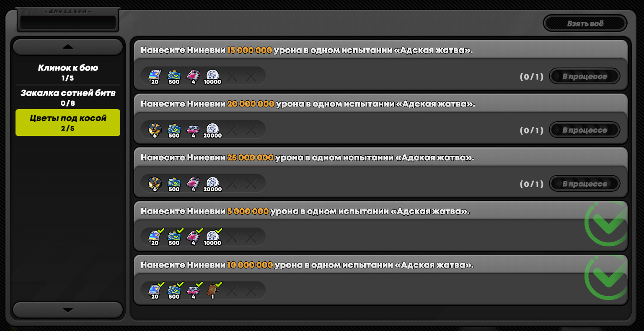644x331 pixels.
Task: Click the brown item reward in the 10 000 000 task
Action: 212,291
